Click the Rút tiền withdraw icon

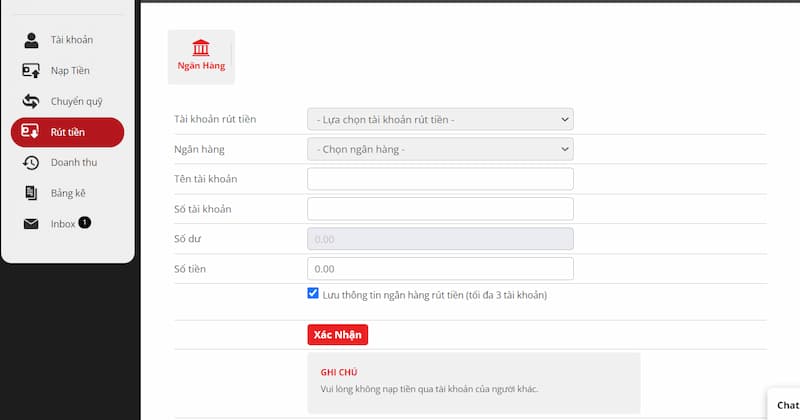[x=31, y=132]
